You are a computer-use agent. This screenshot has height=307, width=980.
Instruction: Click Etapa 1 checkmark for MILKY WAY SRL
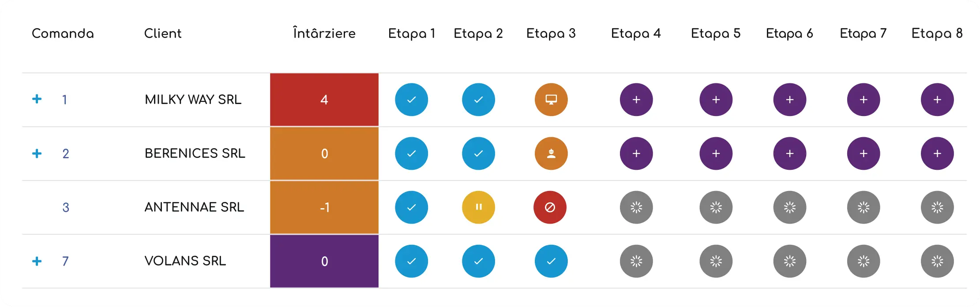tap(411, 100)
